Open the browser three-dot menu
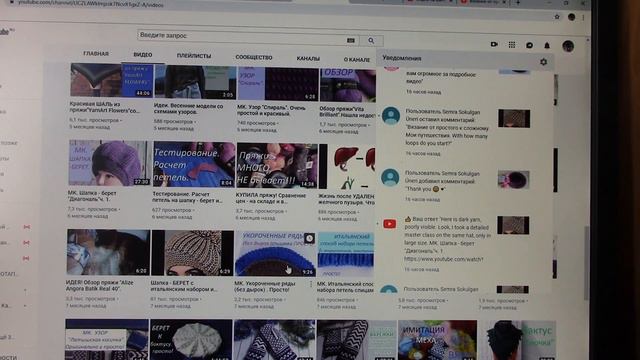The height and width of the screenshot is (360, 640). point(583,18)
